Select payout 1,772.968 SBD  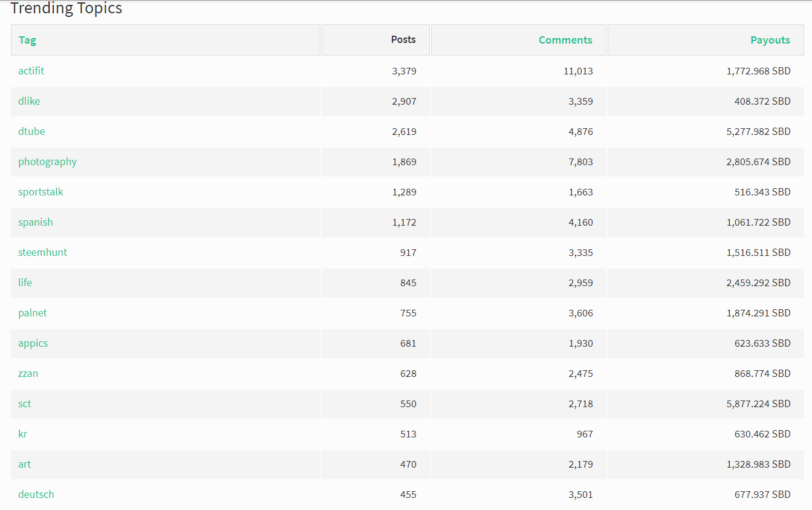tap(758, 71)
